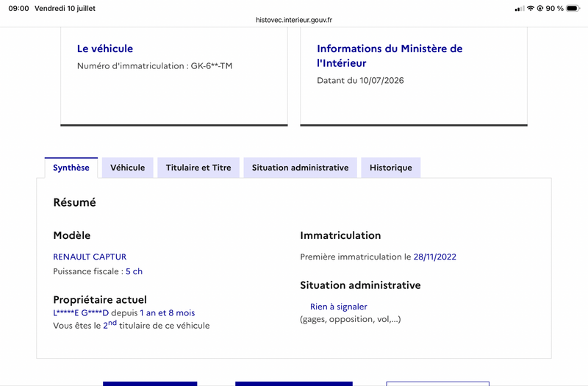Click the '2nd' titulaire rank value
Image resolution: width=588 pixels, height=386 pixels.
coord(110,324)
